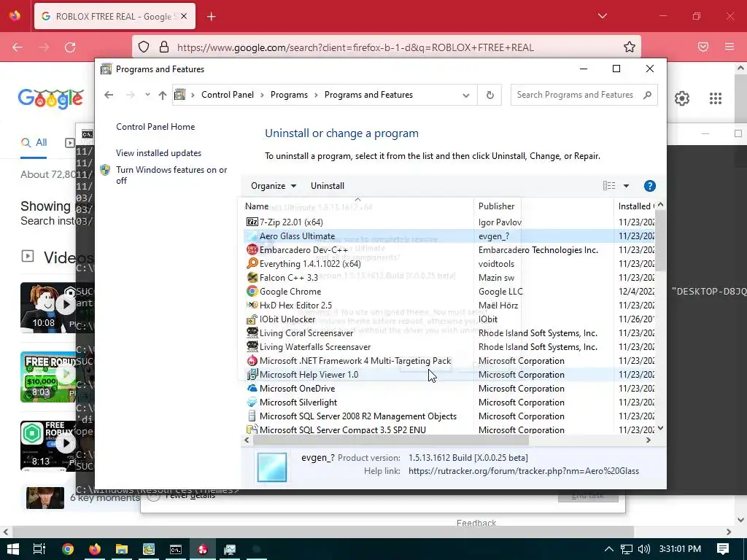Image resolution: width=747 pixels, height=560 pixels.
Task: Click the Living Coral Screensaver icon
Action: (x=252, y=332)
